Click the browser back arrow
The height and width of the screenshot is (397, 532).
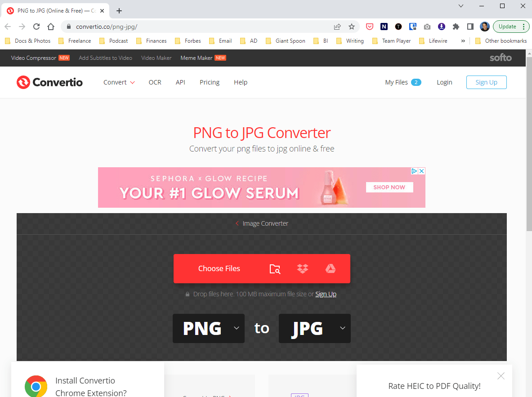[8, 27]
